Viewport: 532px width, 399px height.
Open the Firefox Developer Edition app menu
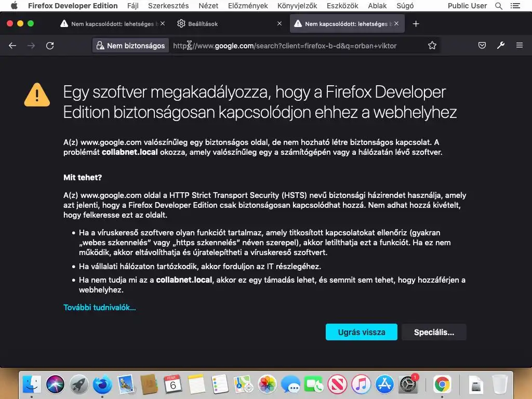coord(73,6)
